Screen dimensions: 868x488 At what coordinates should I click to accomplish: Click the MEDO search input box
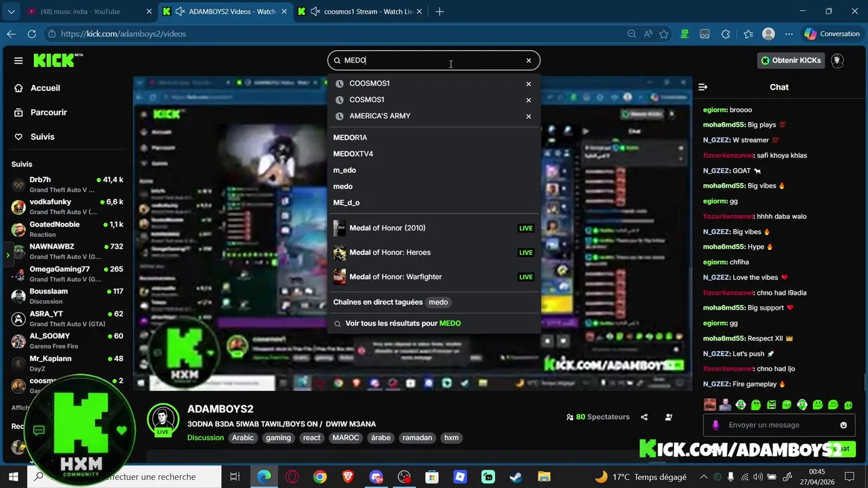point(433,60)
